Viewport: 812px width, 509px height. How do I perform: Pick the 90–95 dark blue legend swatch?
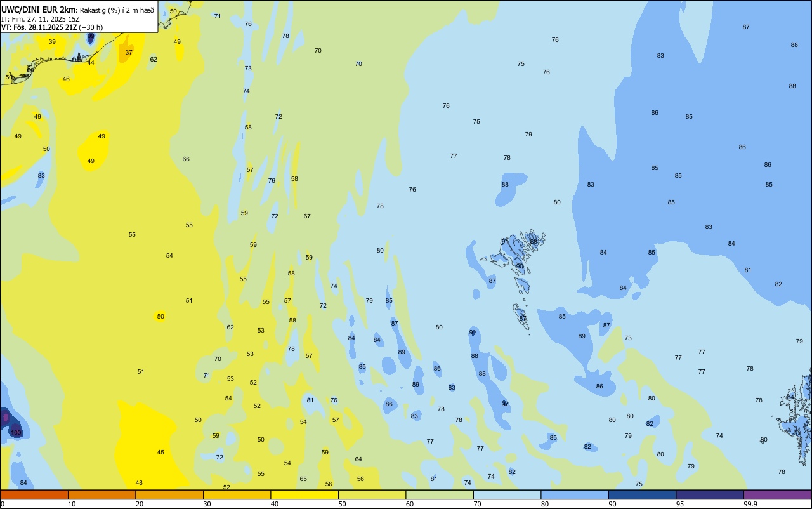(x=642, y=494)
